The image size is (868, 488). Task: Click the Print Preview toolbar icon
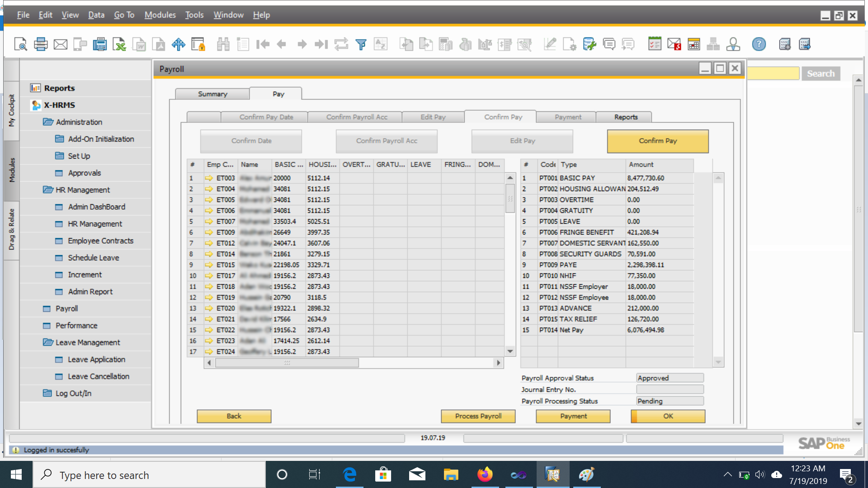[x=20, y=44]
